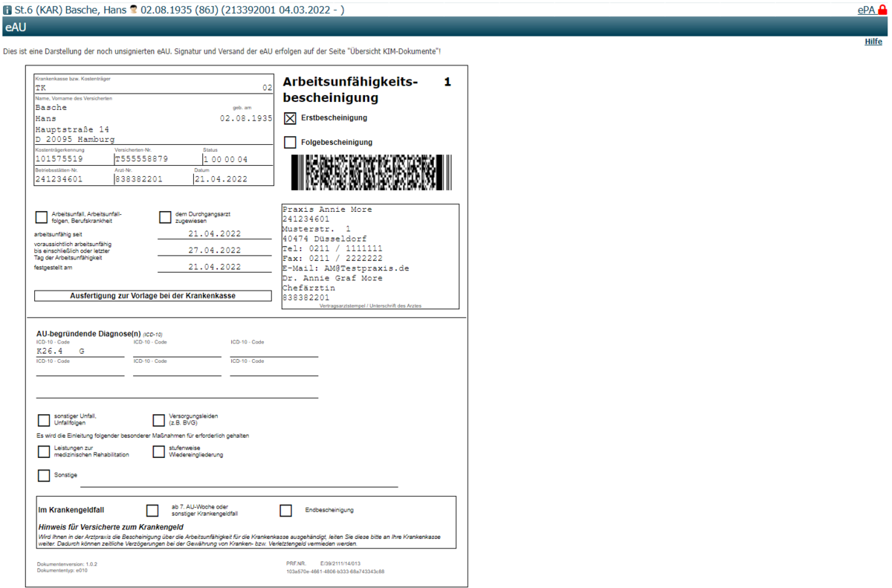Click the Sonstige text line
The image size is (892, 588).
click(x=239, y=482)
